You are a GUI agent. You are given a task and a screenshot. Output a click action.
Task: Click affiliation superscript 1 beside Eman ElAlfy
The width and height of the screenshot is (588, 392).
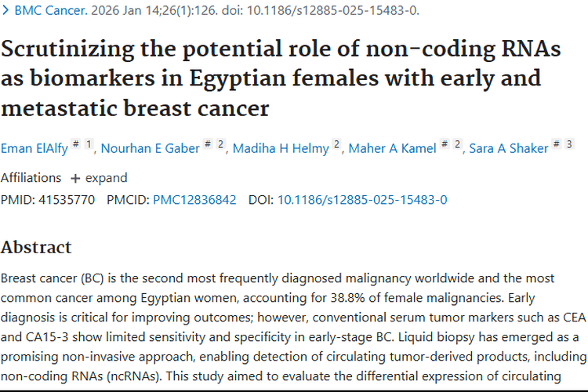pyautogui.click(x=89, y=143)
